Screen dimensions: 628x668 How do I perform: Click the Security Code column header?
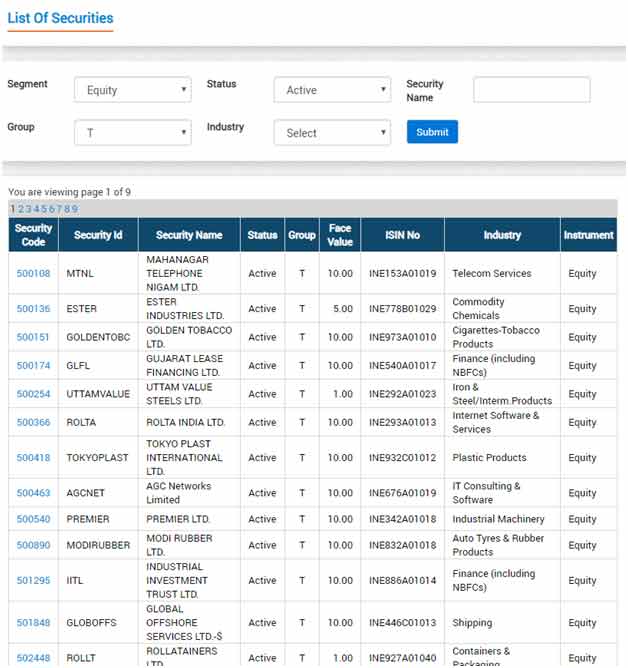pos(33,235)
